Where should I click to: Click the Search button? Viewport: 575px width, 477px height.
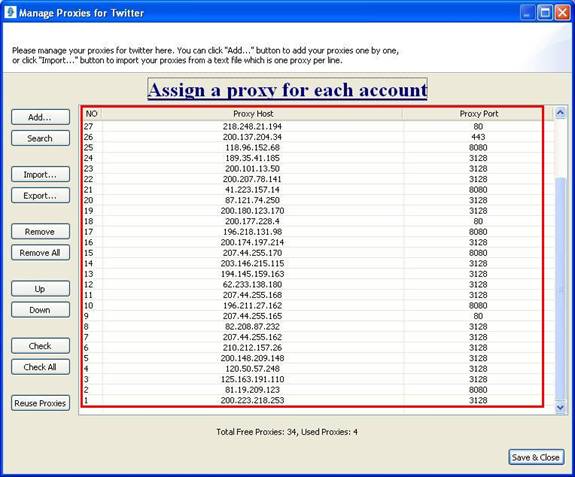click(x=40, y=139)
